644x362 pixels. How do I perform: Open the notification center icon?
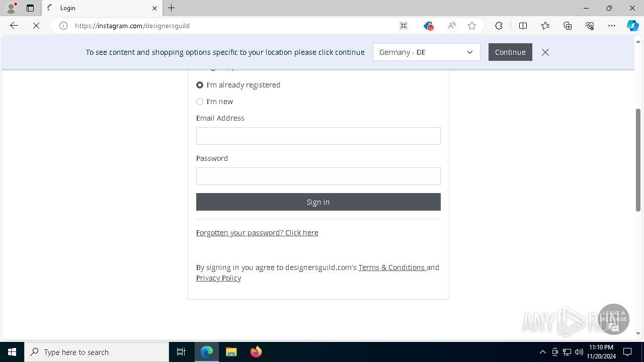627,352
